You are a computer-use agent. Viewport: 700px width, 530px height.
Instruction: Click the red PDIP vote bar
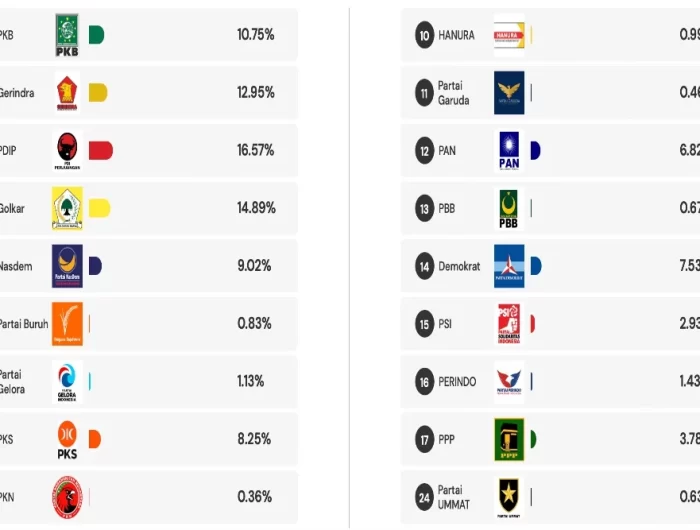(x=100, y=151)
